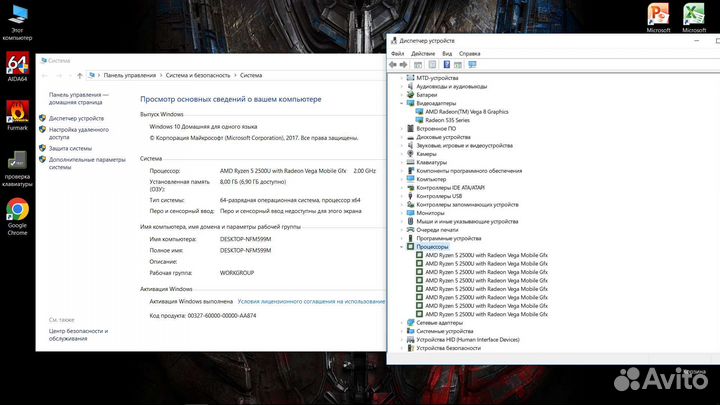Toggle the console tree toolbar icon

click(418, 65)
